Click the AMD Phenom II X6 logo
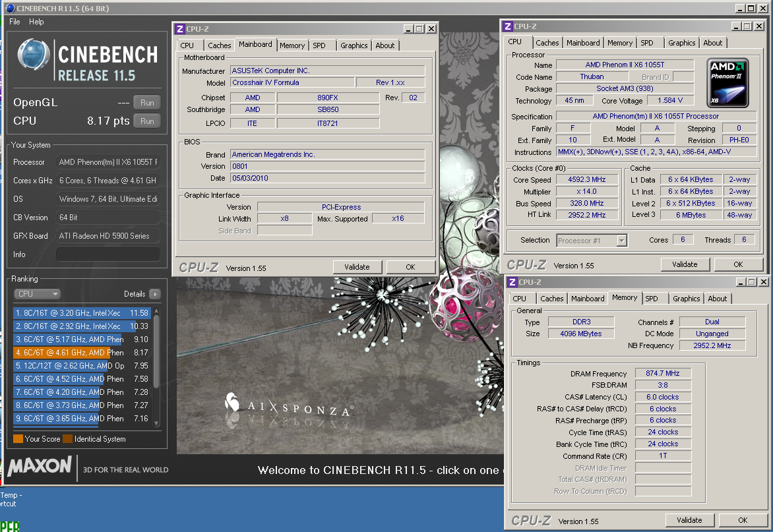773x532 pixels. tap(727, 83)
